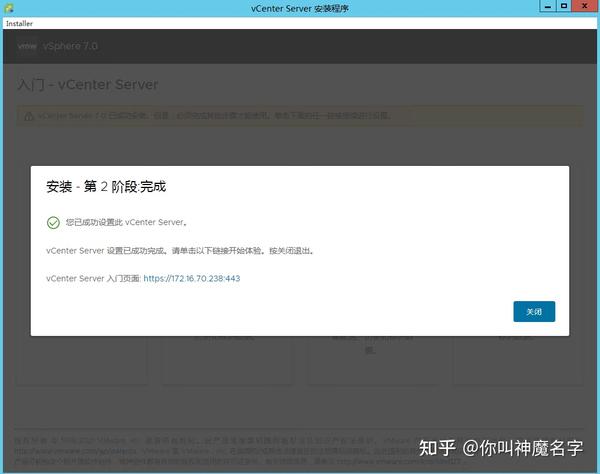The image size is (600, 474).
Task: Click the vCenter Server 设置已成功完成 message
Action: (180, 251)
